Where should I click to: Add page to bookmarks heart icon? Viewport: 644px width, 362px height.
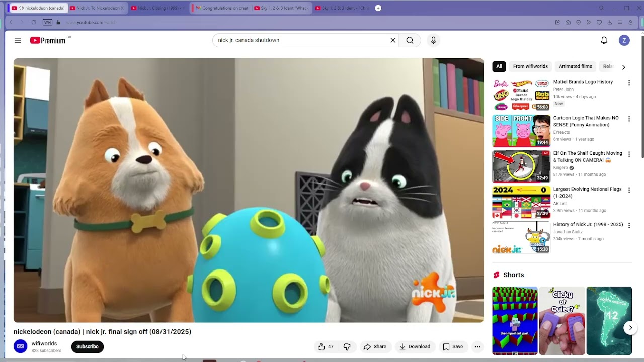point(599,22)
